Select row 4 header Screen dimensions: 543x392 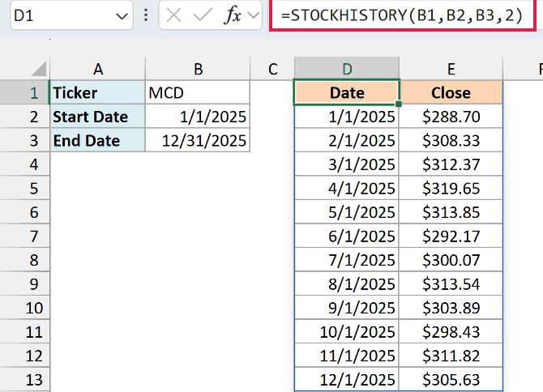click(25, 164)
